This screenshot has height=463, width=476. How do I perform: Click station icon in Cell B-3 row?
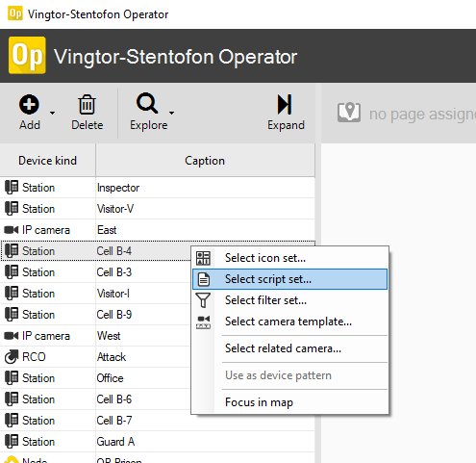(12, 272)
